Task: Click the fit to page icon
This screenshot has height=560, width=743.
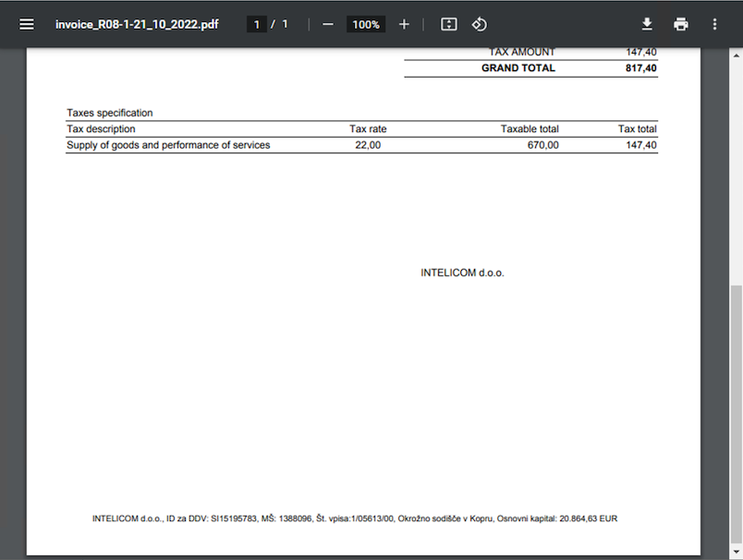Action: (x=449, y=24)
